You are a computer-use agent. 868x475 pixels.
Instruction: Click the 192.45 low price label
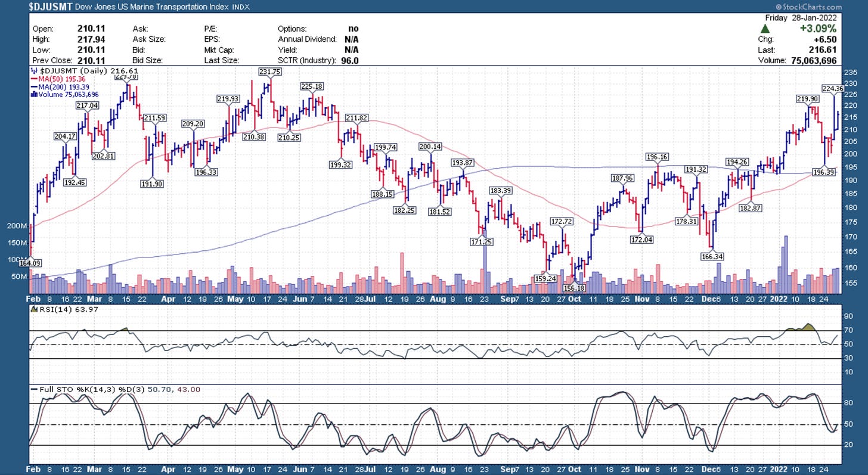(75, 182)
